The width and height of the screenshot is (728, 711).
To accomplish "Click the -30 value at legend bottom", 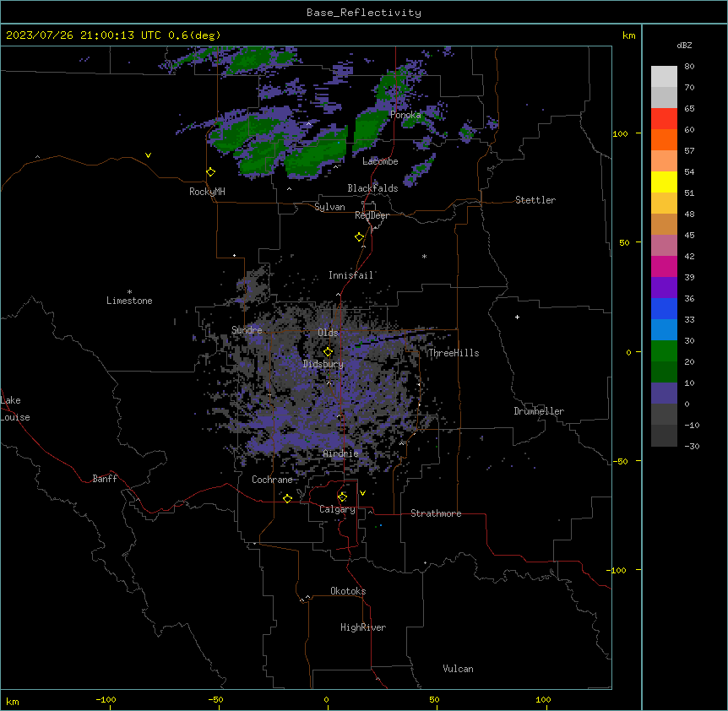I will click(x=692, y=447).
